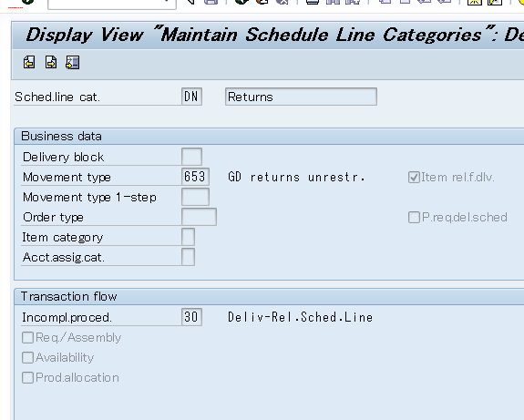The width and height of the screenshot is (524, 420).
Task: Click the Delivery block field
Action: point(191,157)
